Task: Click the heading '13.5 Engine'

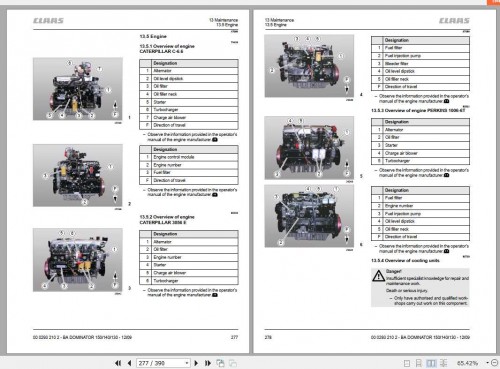Action: click(x=153, y=36)
